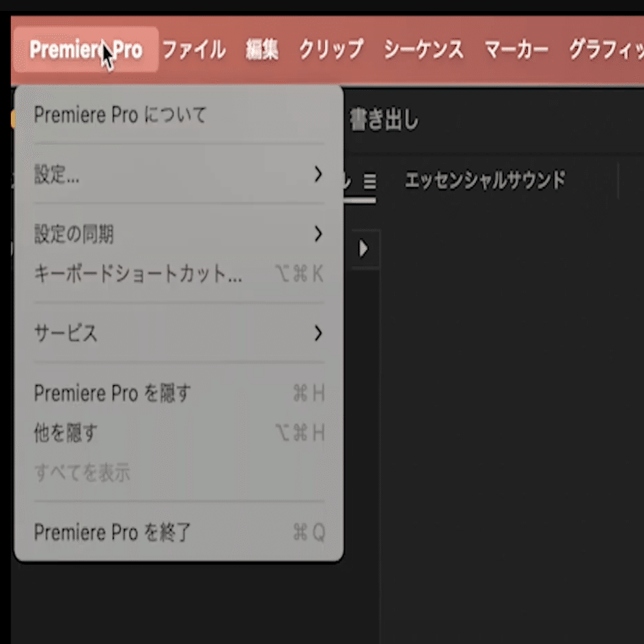Open the 編集 menu
This screenshot has height=644, width=644.
point(263,50)
